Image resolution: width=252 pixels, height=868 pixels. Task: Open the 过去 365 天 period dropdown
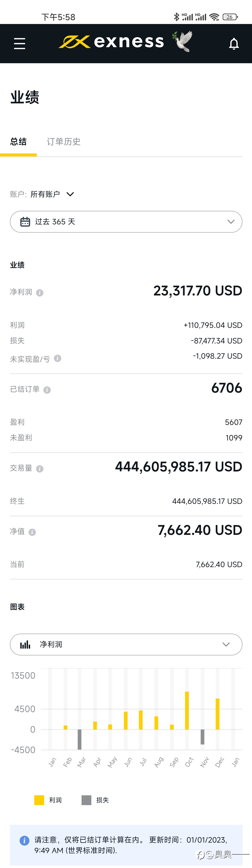coord(126,222)
